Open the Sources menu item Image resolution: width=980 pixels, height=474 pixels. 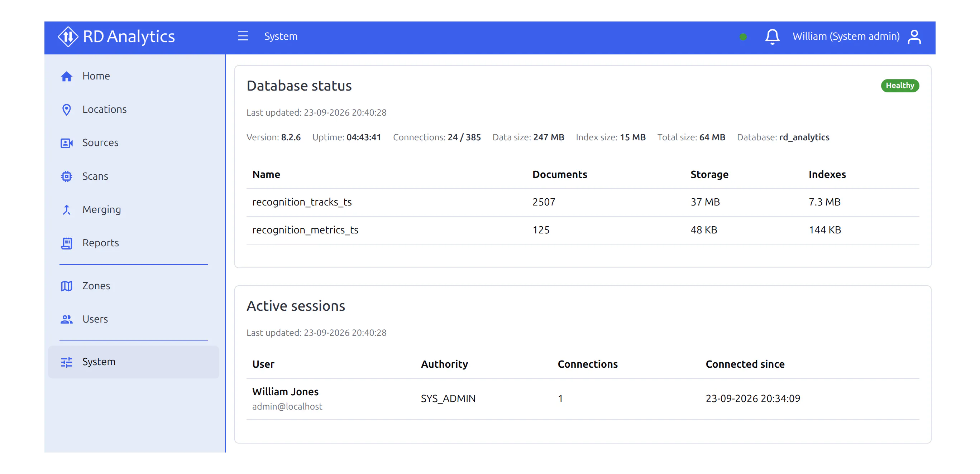pos(134,142)
